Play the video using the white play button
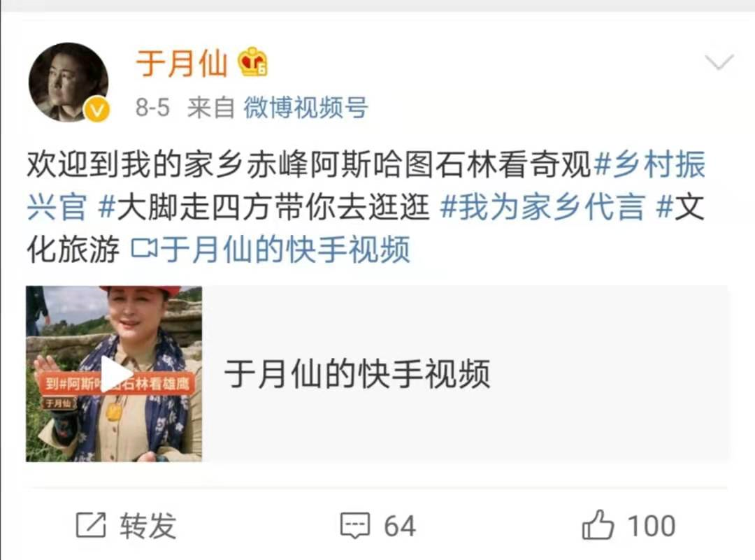 [x=115, y=373]
